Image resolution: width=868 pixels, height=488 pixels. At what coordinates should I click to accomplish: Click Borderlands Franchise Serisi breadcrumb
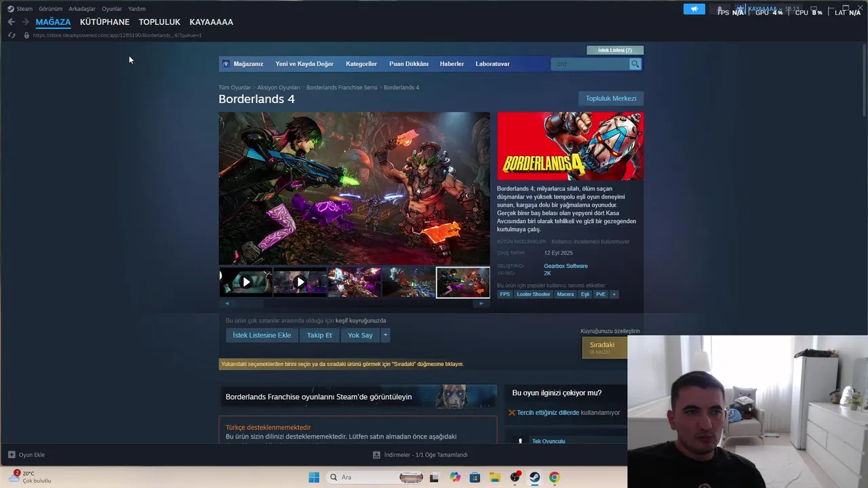pos(342,87)
